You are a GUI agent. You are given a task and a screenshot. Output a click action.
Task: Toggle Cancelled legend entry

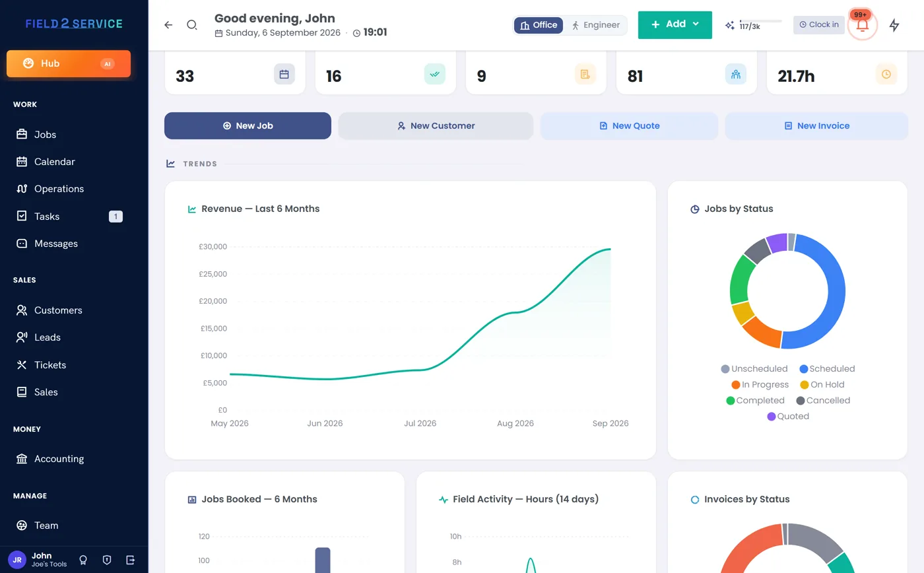[823, 401]
